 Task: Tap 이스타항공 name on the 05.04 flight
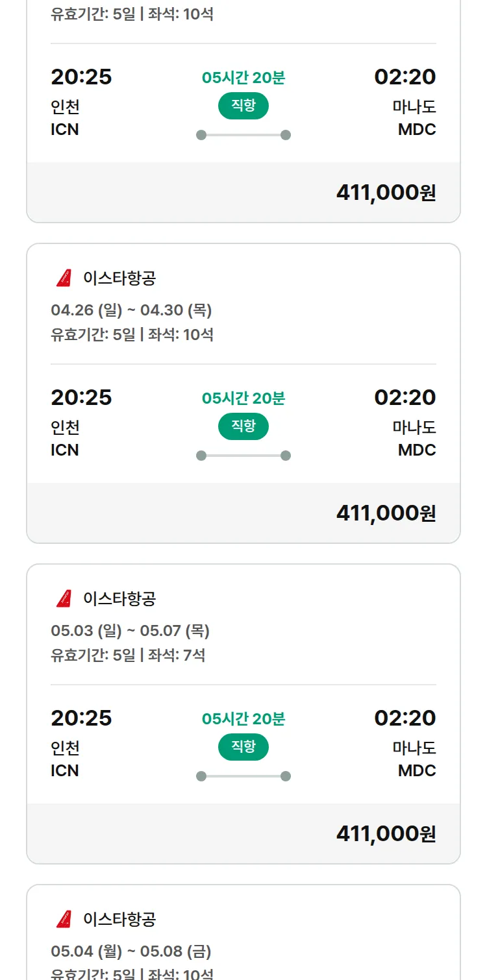(119, 919)
